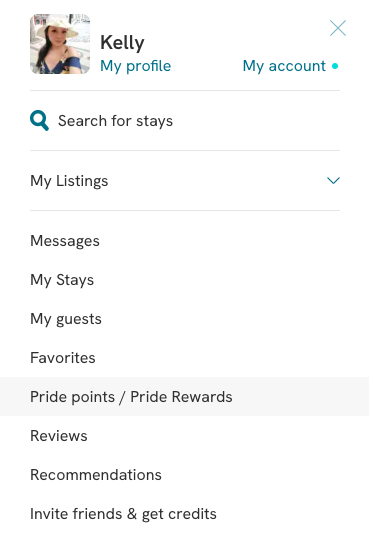369x541 pixels.
Task: Click the Kelly user name heading
Action: 122,43
